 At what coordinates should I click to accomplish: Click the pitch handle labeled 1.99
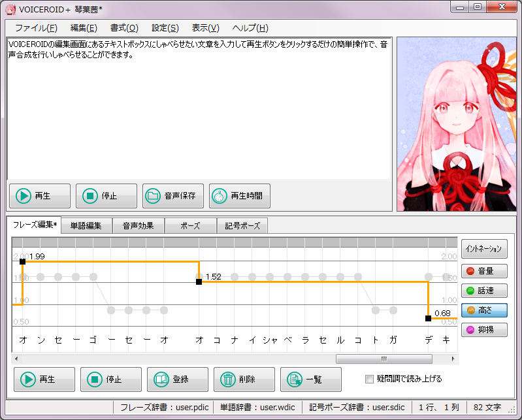[x=22, y=261]
